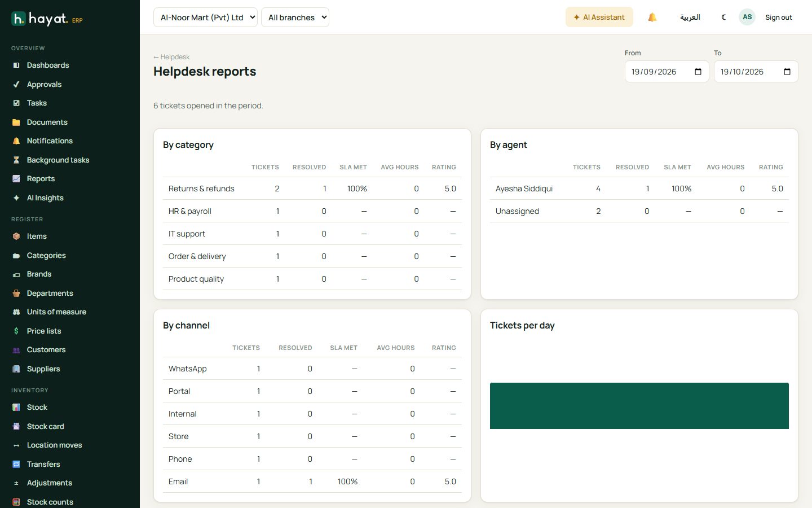The image size is (812, 508).
Task: Click HR & payroll category row
Action: 312,211
